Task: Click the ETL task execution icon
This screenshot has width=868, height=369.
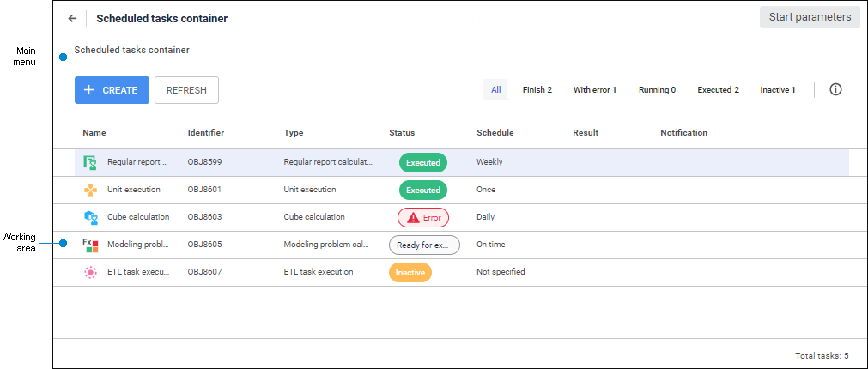Action: coord(90,272)
